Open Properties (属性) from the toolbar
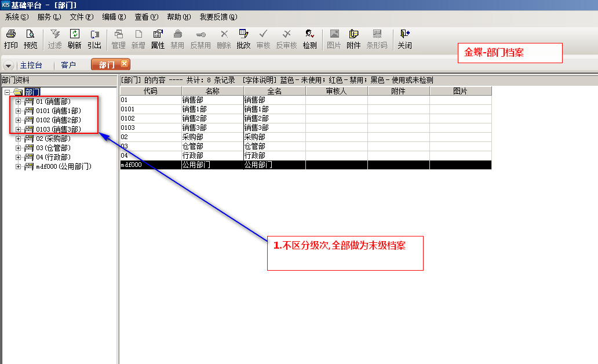598x364 pixels. (158, 39)
